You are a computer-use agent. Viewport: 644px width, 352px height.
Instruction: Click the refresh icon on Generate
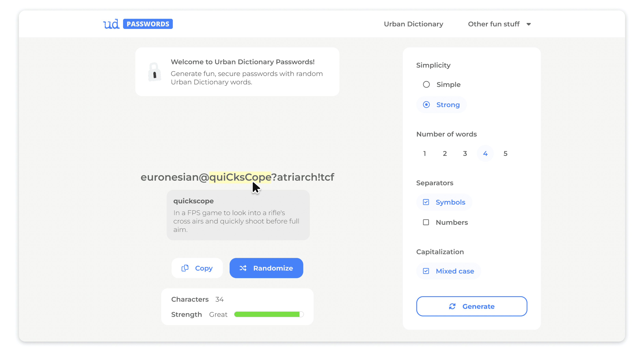click(452, 306)
